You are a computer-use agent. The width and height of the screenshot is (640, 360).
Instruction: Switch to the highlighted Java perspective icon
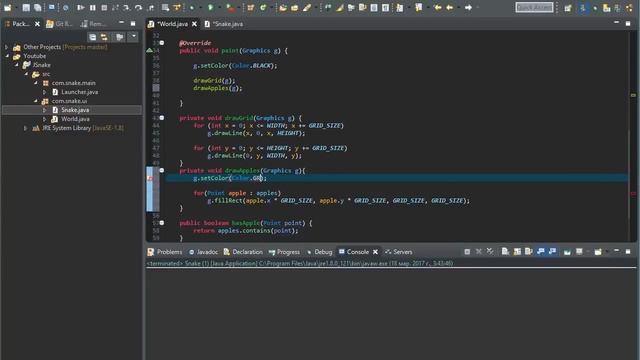(583, 7)
